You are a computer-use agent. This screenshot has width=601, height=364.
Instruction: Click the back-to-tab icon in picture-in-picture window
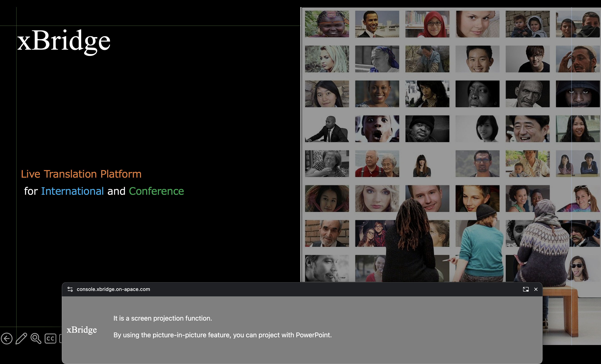pos(526,289)
